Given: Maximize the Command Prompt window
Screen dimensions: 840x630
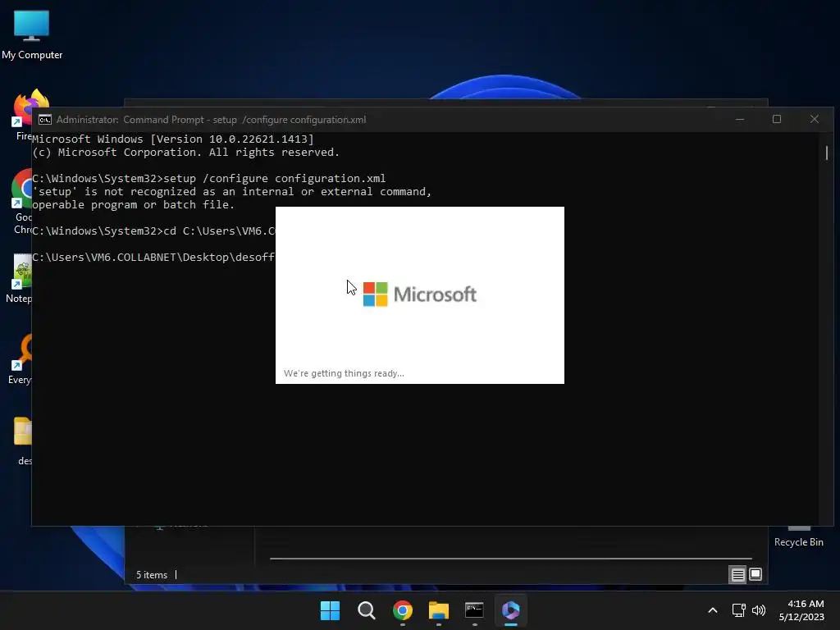Looking at the screenshot, I should click(777, 120).
